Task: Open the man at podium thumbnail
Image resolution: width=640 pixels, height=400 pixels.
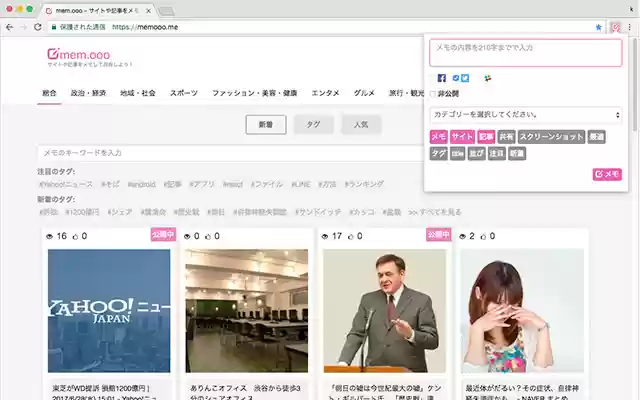Action: (x=384, y=311)
